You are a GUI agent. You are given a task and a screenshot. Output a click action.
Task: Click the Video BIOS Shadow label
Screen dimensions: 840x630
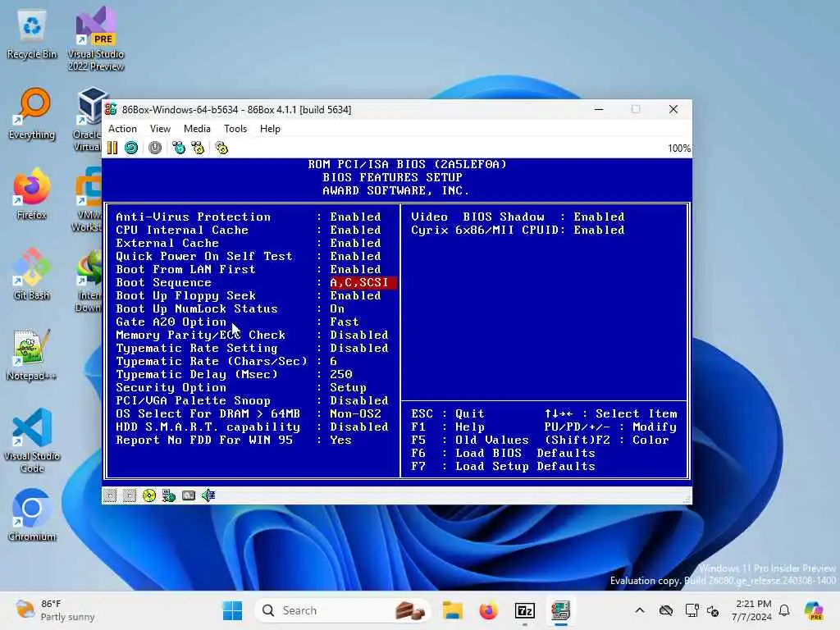coord(478,217)
